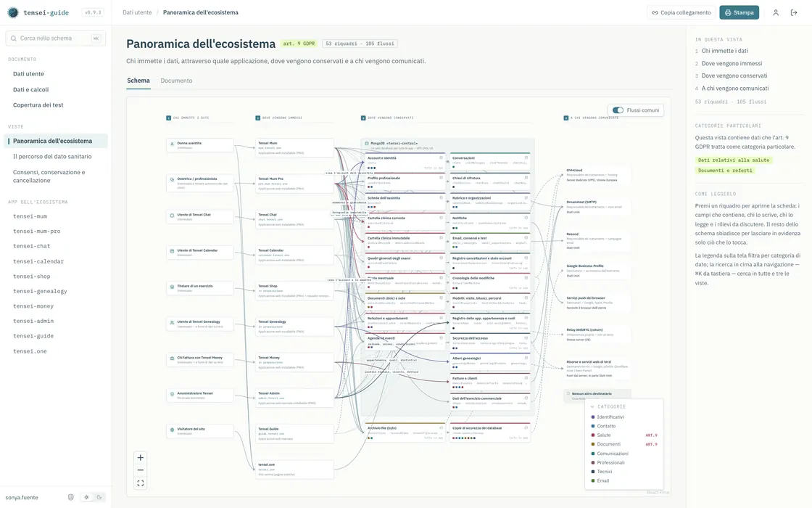Viewport: 812px width, 508px height.
Task: Toggle the Flussi comuni switch
Action: point(618,110)
